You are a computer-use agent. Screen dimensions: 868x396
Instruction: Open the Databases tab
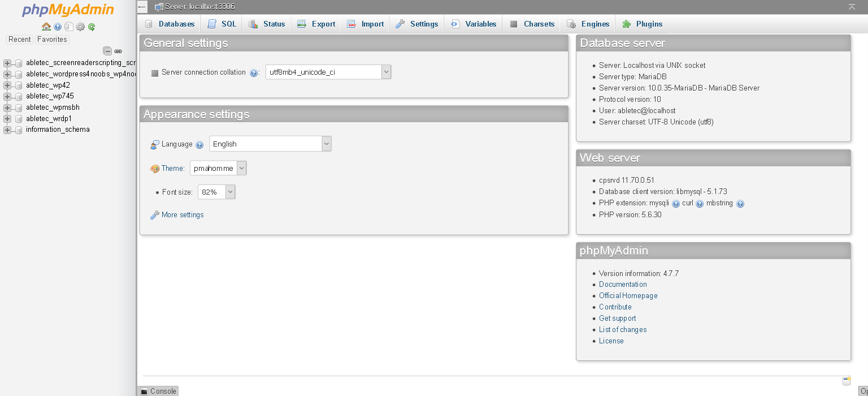click(x=170, y=24)
